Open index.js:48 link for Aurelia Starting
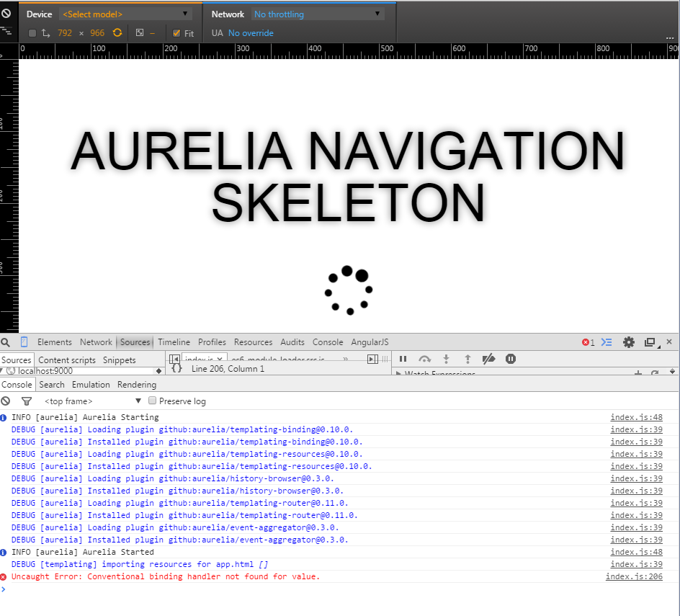This screenshot has width=680, height=616. pyautogui.click(x=637, y=417)
